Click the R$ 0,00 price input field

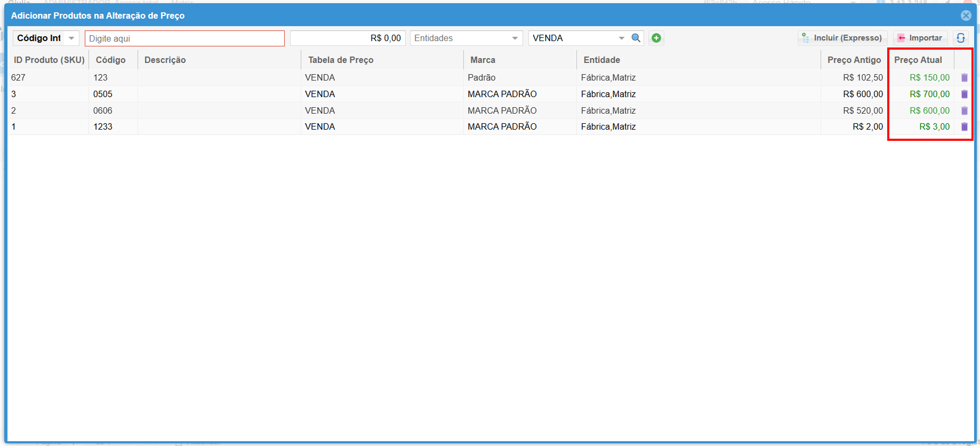point(348,38)
